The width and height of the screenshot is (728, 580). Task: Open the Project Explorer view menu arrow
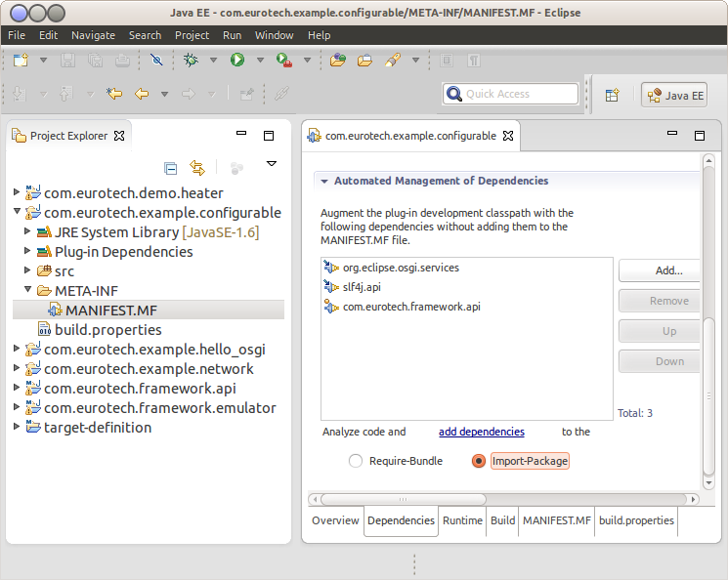click(272, 164)
